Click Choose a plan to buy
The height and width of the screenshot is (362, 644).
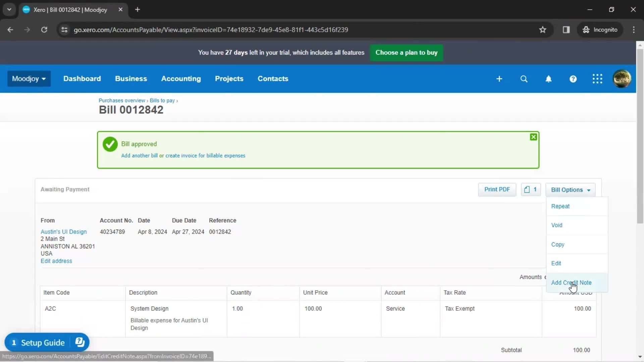click(406, 53)
